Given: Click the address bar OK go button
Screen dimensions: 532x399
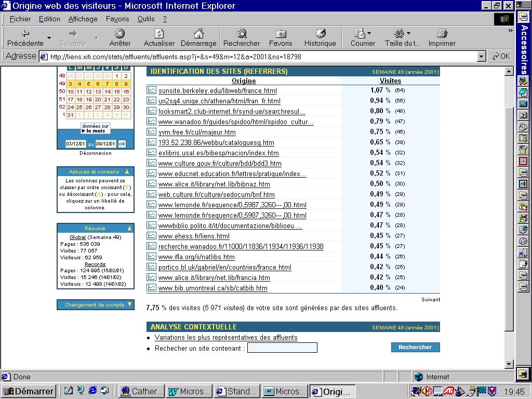Looking at the screenshot, I should (501, 56).
